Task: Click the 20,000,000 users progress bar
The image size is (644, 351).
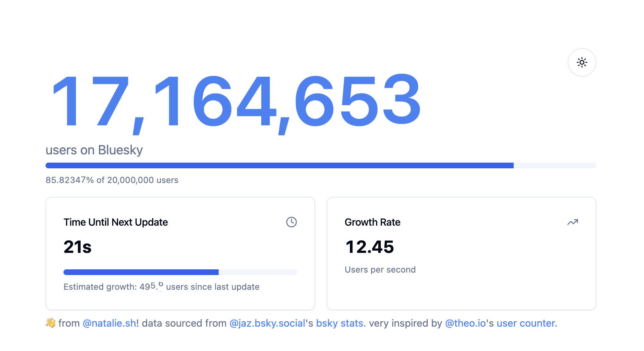Action: [x=321, y=165]
